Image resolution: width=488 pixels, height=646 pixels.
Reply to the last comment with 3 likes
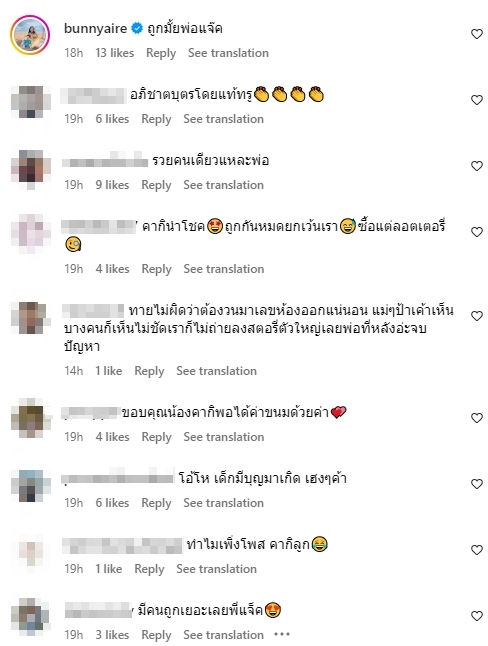coord(156,635)
